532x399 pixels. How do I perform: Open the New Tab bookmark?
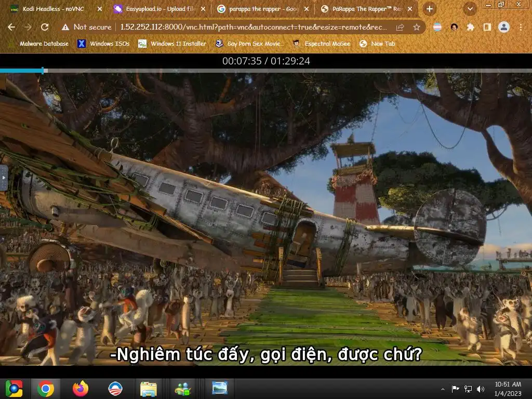(x=377, y=44)
